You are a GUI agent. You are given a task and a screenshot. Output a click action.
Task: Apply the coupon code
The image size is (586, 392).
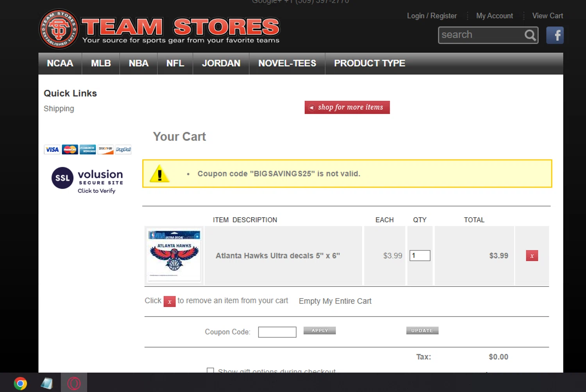pos(320,331)
